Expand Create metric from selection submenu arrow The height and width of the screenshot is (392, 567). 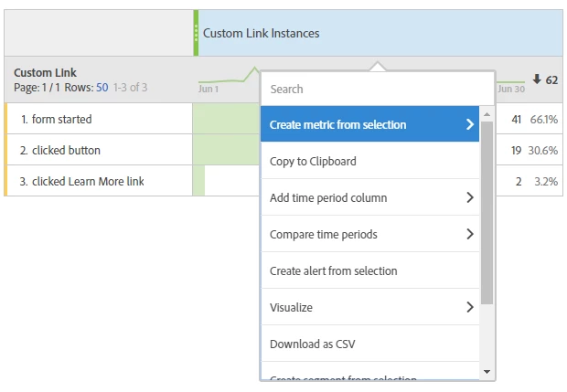[x=470, y=124]
